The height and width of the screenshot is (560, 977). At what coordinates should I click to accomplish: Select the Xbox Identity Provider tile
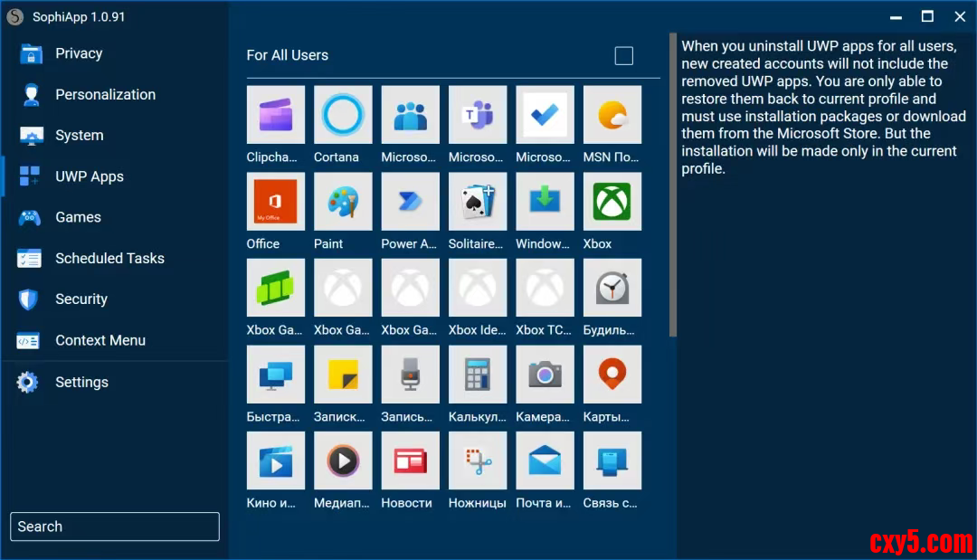(x=478, y=288)
